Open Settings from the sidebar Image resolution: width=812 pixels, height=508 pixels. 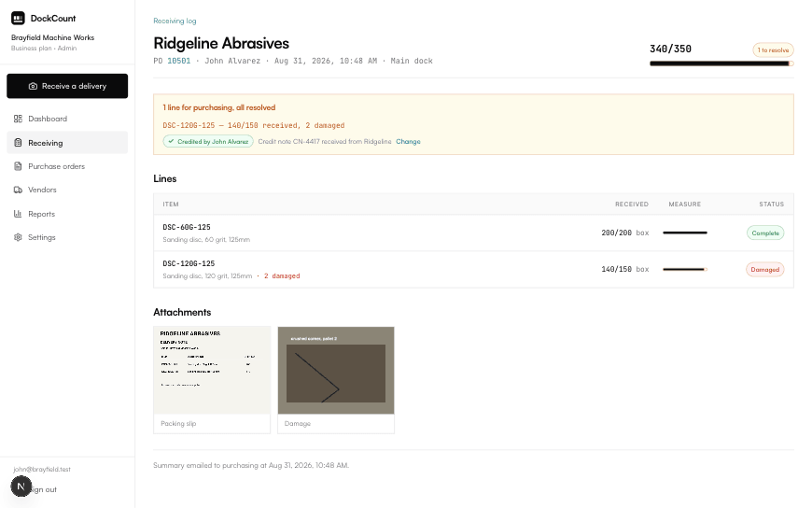point(67,237)
